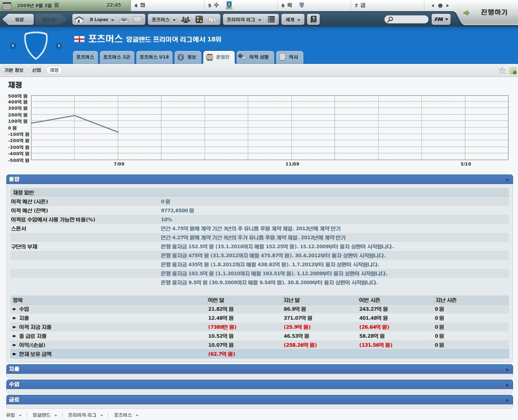Image resolution: width=518 pixels, height=420 pixels.
Task: Click the 이번 달 column header
Action: [x=216, y=300]
